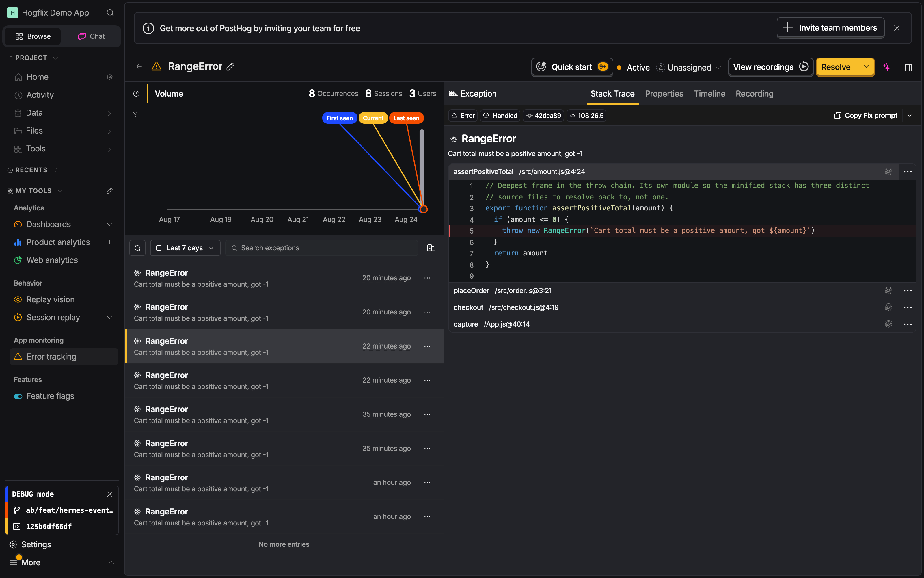
Task: Click the pink sparkle AI icon
Action: click(887, 67)
